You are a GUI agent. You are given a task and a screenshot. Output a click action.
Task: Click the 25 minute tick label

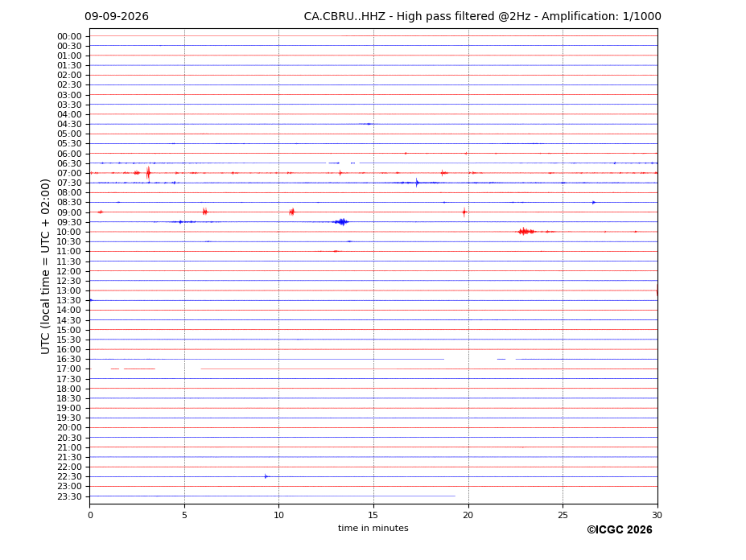point(563,515)
